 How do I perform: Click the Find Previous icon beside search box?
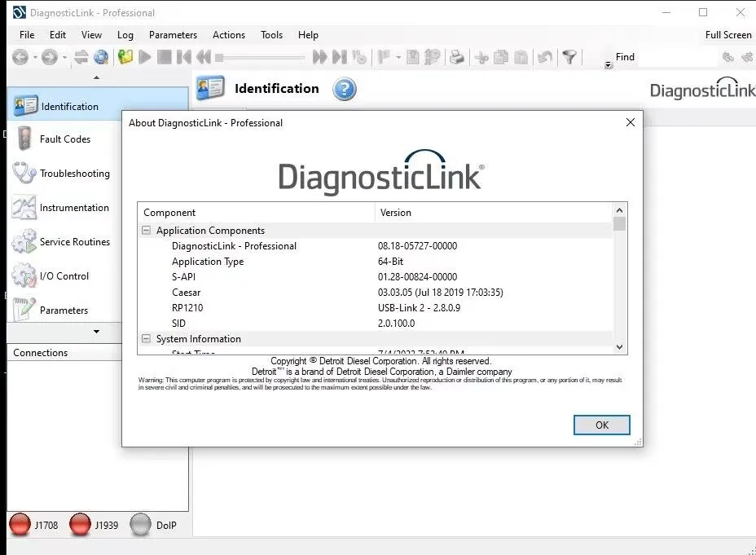coord(728,57)
